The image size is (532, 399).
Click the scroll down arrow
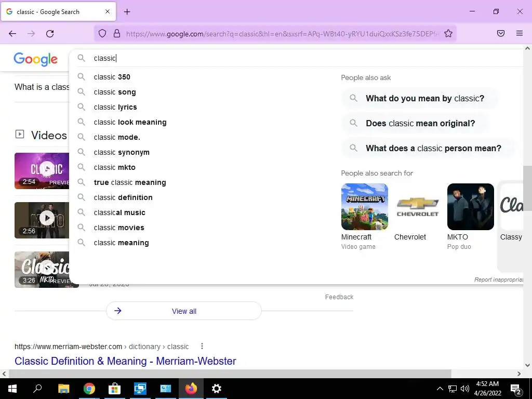pyautogui.click(x=527, y=365)
